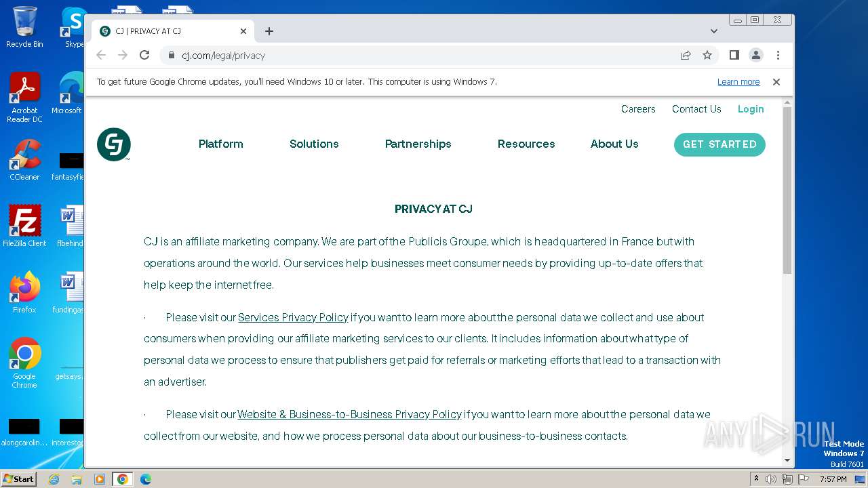Click the PRIVACY AT CJ heading
This screenshot has width=868, height=488.
point(433,209)
